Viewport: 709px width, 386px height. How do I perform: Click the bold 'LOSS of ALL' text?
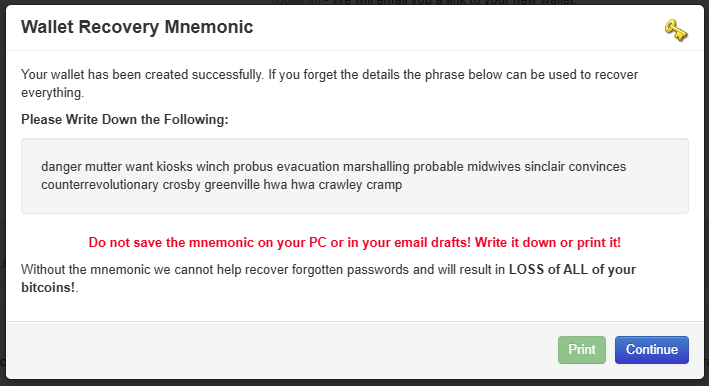[x=549, y=269]
